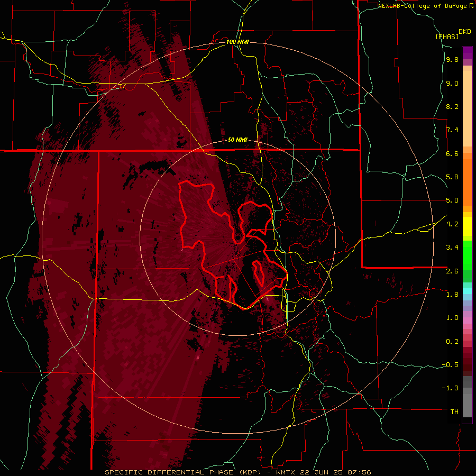Click the purple top segment of the color bar
Viewport: 476px width, 476px height.
[x=467, y=53]
